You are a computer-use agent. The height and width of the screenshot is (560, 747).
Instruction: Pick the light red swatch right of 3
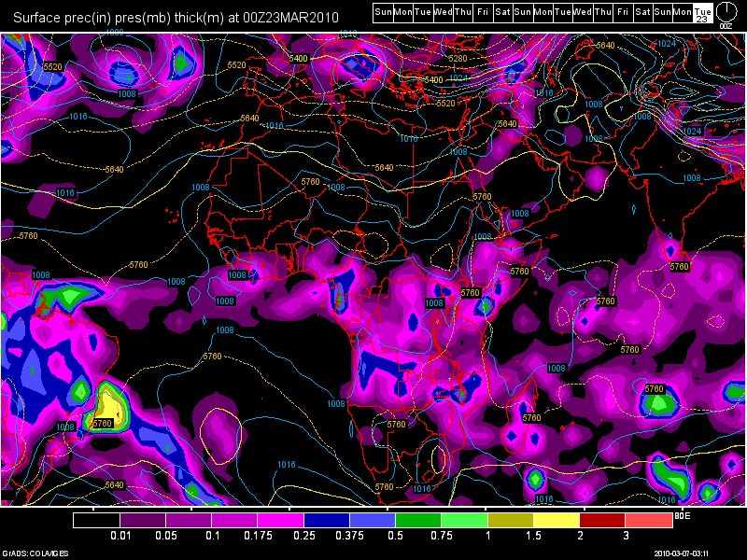pyautogui.click(x=649, y=520)
